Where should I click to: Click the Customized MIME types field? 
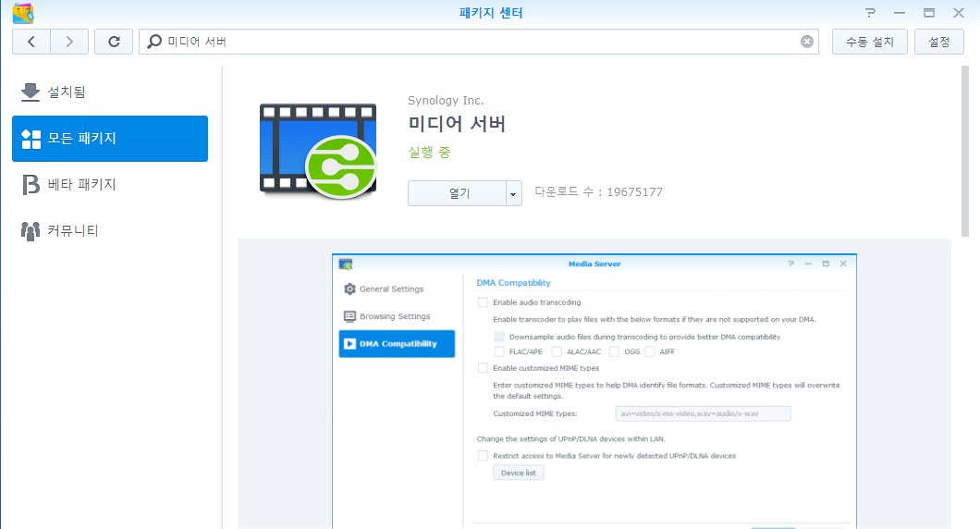(704, 413)
